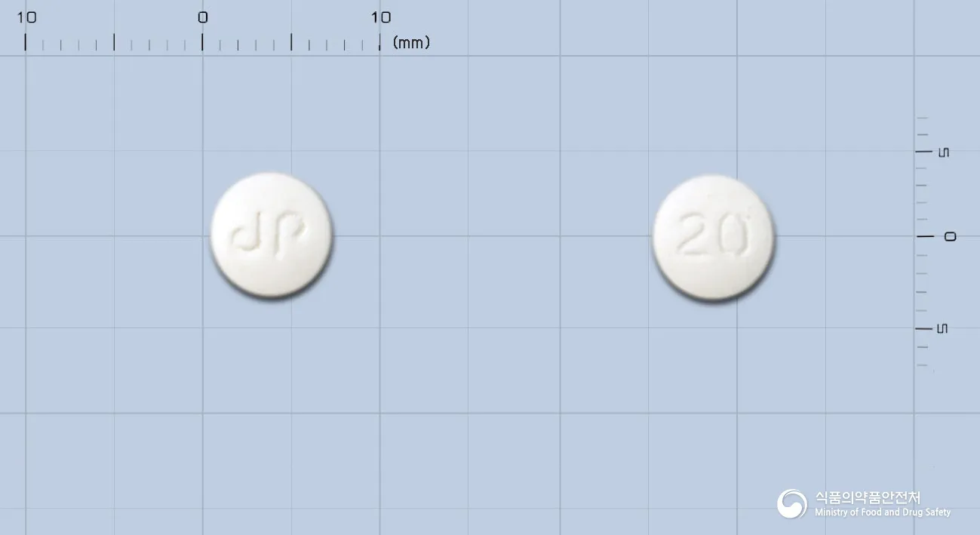Click the letter 'p' on left pill

288,238
